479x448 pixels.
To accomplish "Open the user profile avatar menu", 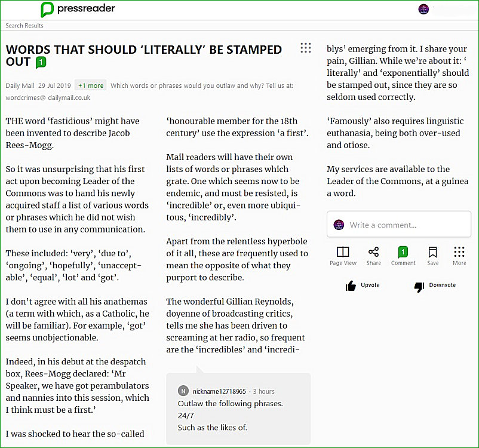I will (423, 9).
